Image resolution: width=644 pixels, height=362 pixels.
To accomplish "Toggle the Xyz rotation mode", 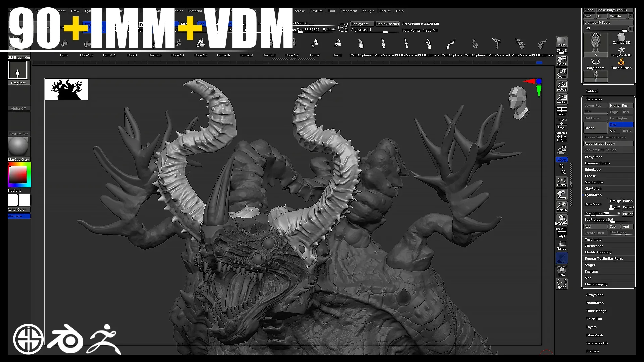I will click(561, 160).
